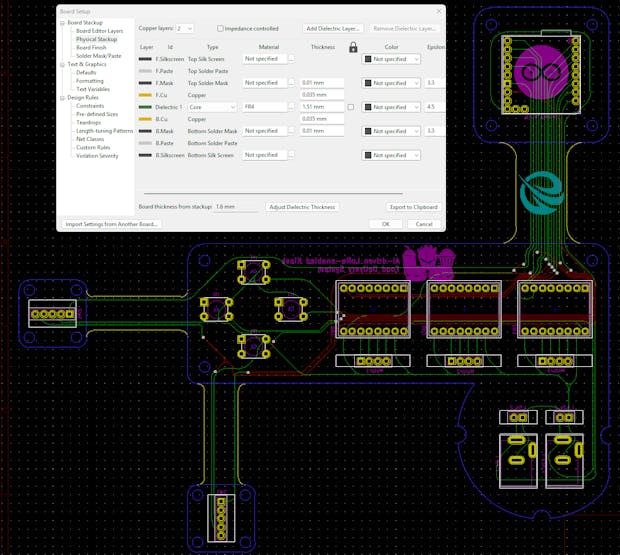The image size is (620, 555).
Task: Click the Dielectric 1 thickness input field
Action: coord(320,106)
